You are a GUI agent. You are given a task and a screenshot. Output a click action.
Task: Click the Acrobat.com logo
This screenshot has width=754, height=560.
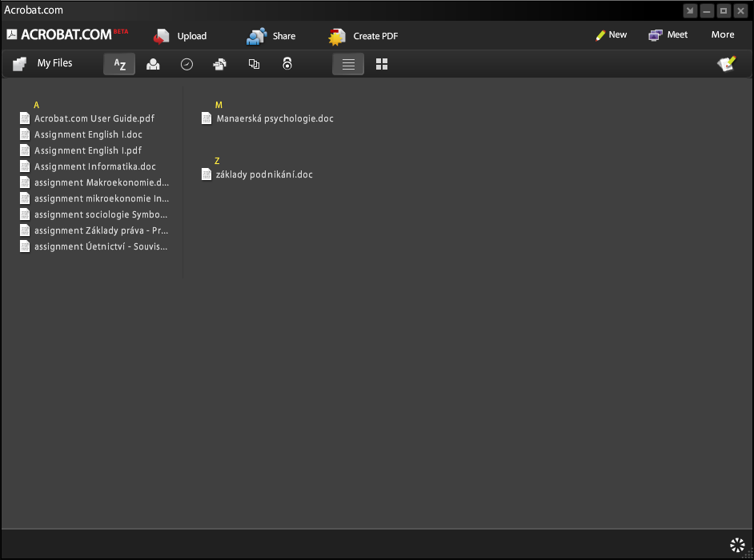67,34
